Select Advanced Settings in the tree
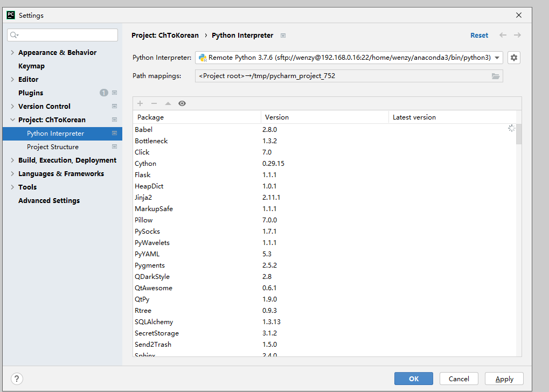 pos(49,200)
